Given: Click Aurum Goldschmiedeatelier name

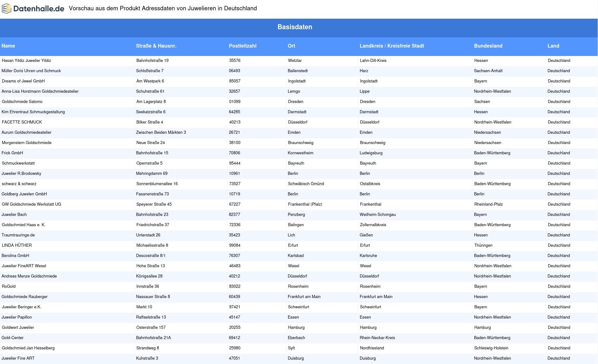Looking at the screenshot, I should [26, 133].
